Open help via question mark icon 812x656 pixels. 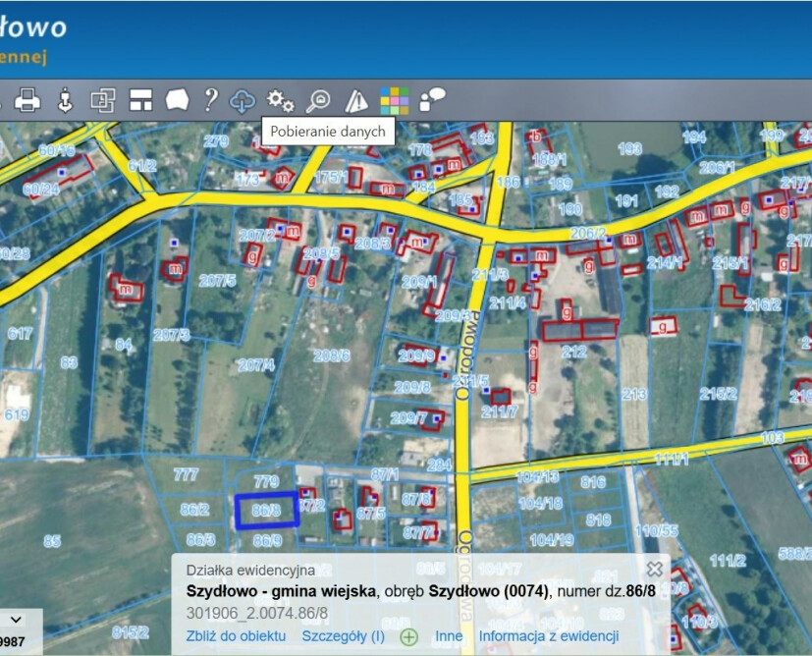coord(210,99)
